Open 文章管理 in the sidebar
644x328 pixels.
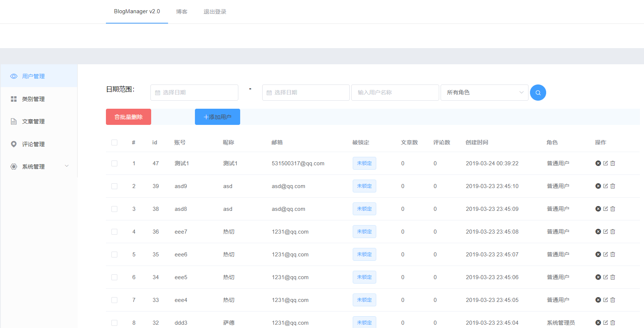(39, 121)
